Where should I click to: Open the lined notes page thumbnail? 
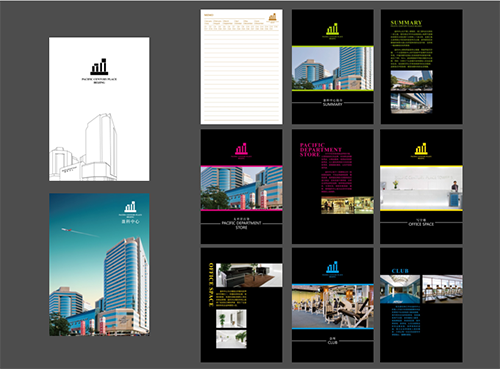241,67
